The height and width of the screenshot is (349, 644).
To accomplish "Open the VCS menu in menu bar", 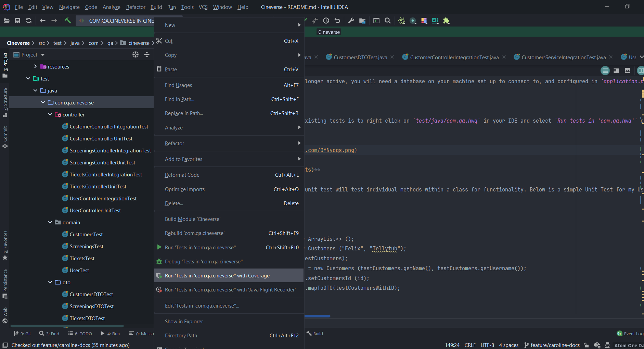I will click(203, 7).
